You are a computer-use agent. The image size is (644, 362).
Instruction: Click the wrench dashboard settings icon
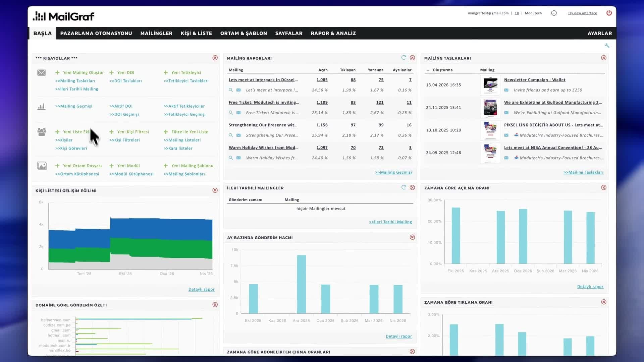coord(607,46)
